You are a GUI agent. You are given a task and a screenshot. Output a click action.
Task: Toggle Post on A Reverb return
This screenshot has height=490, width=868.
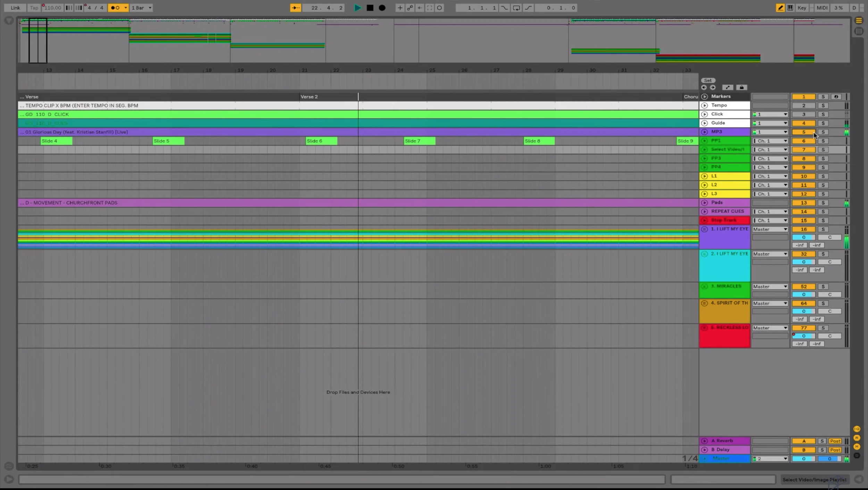[835, 441]
